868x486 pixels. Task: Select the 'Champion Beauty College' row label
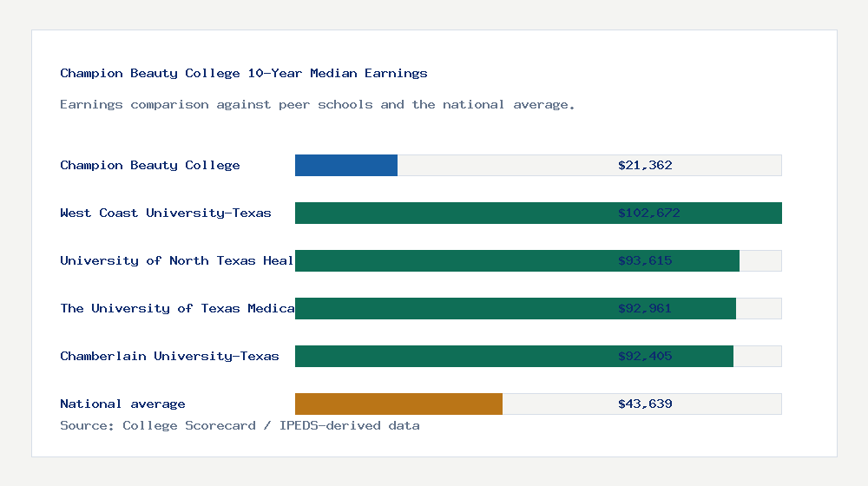click(150, 166)
